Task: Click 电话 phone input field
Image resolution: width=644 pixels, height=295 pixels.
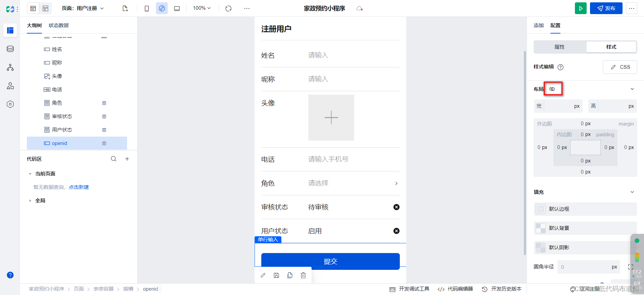Action: [x=354, y=159]
